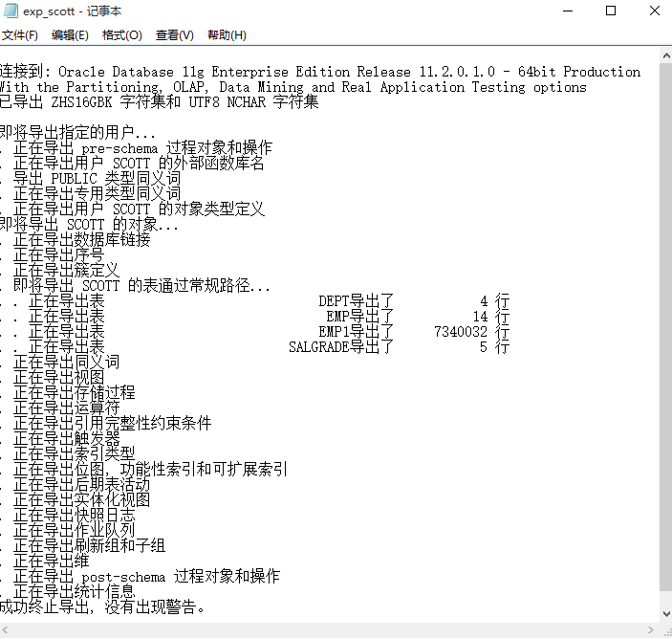Click the line '已导出 ZHS16GBK 字符集和 UTF8 NCHAR 字符集'
672x639 pixels.
point(159,102)
